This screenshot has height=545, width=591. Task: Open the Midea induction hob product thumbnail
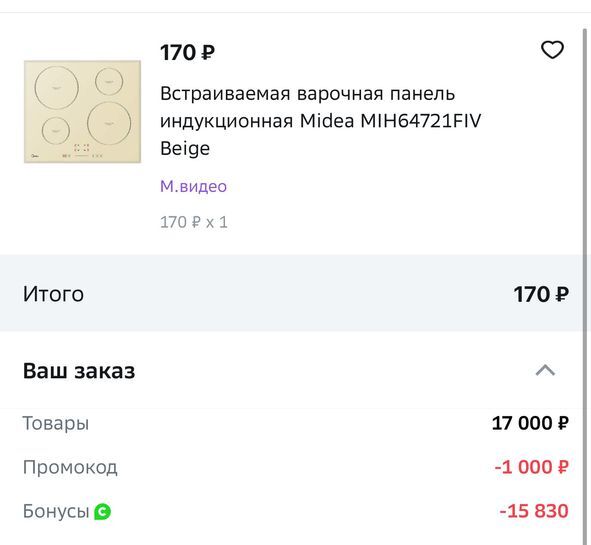[83, 112]
